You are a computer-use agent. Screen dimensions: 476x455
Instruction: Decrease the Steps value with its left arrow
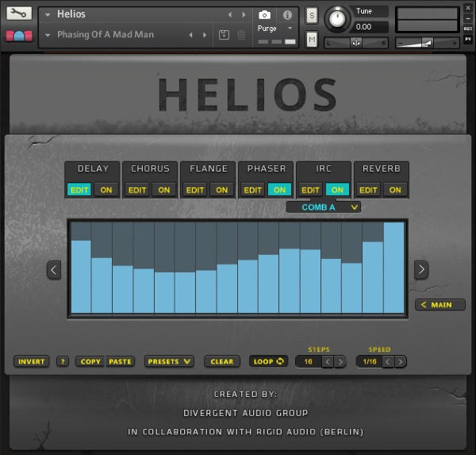pyautogui.click(x=327, y=361)
